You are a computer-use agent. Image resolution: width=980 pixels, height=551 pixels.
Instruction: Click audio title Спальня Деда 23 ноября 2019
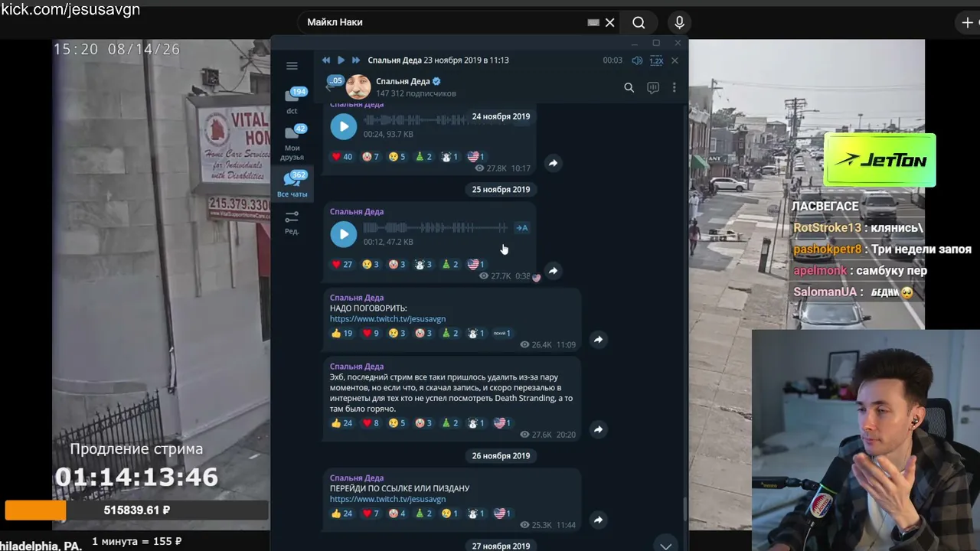(438, 60)
